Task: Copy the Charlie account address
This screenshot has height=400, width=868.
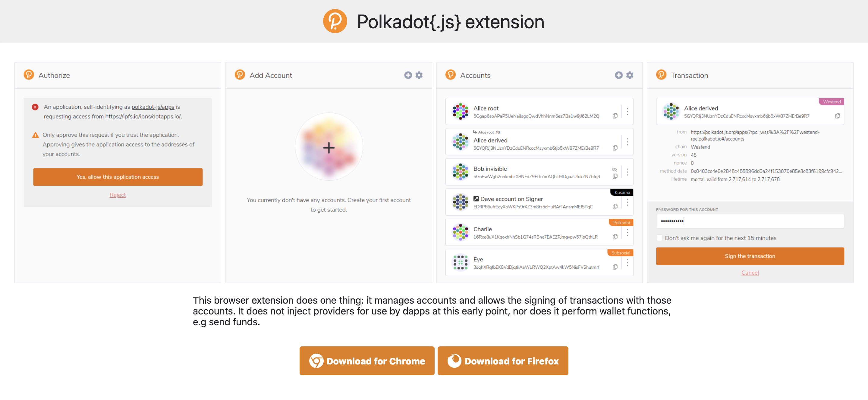Action: point(615,237)
